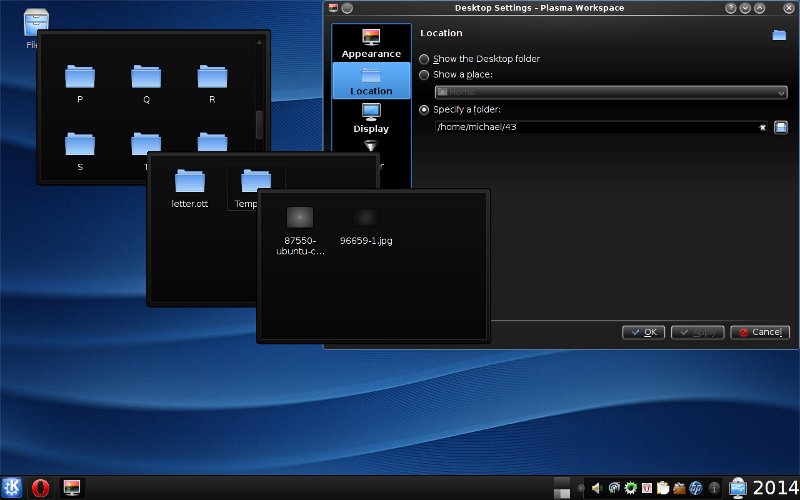The image size is (800, 500).
Task: Switch to the Display section
Action: click(371, 118)
